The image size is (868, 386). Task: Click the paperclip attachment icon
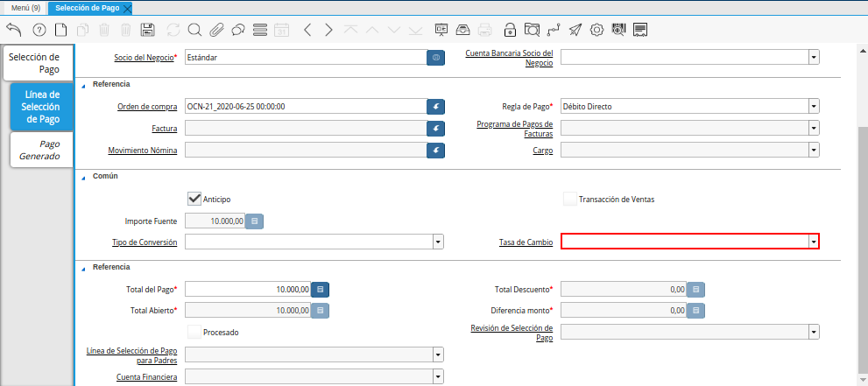tap(216, 30)
